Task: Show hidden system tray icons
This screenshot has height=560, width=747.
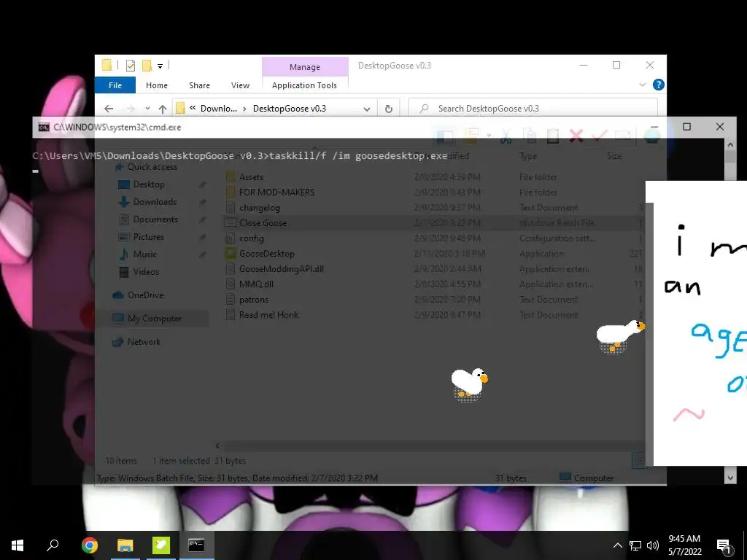Action: (617, 545)
